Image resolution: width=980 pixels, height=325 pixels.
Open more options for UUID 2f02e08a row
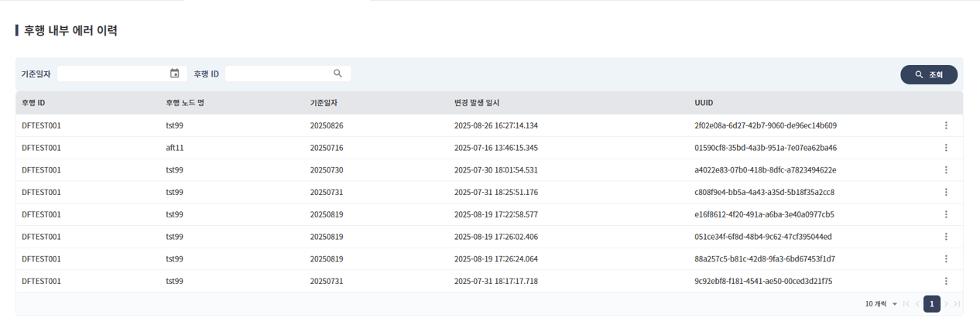[946, 125]
